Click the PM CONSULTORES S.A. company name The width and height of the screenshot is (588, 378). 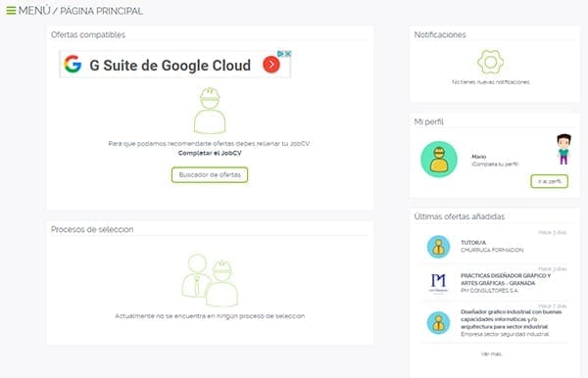(489, 290)
